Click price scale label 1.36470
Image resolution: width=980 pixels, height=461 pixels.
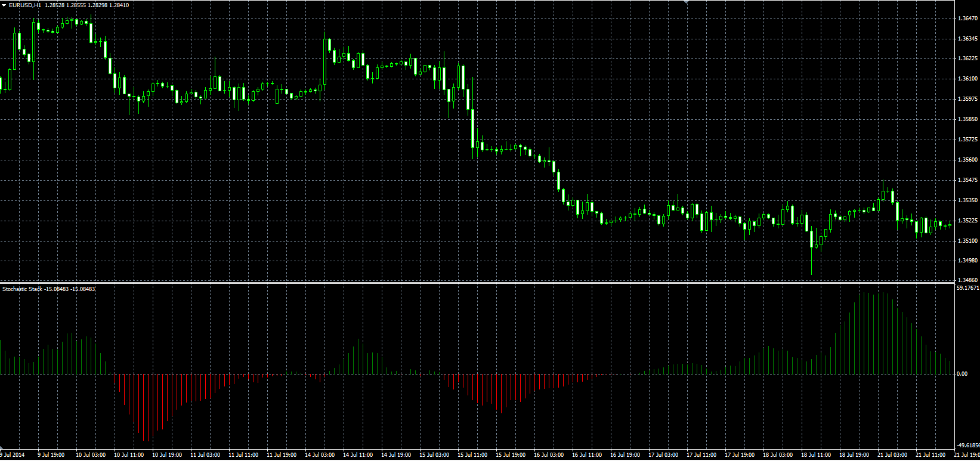point(967,18)
